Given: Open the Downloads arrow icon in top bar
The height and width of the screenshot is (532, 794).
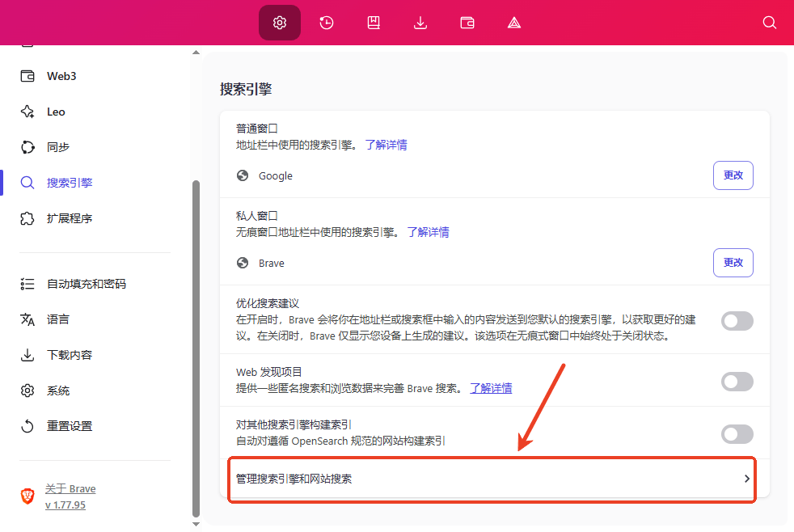Looking at the screenshot, I should pos(420,23).
